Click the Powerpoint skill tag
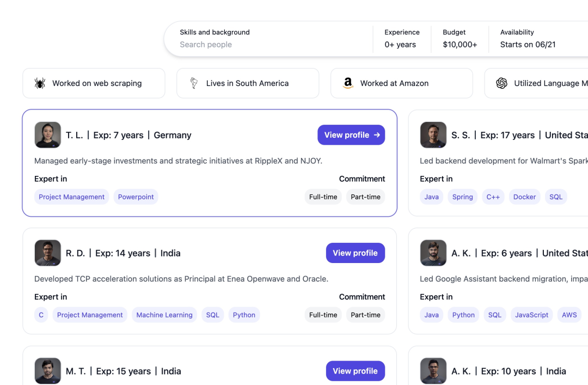The image size is (588, 385). coord(136,197)
